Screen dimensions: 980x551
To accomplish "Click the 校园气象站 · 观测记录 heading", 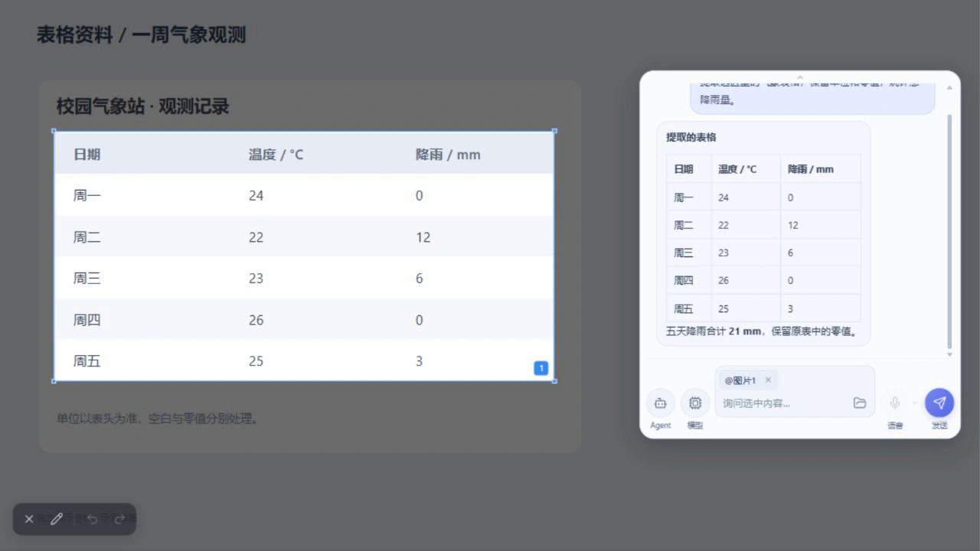I will click(x=143, y=106).
